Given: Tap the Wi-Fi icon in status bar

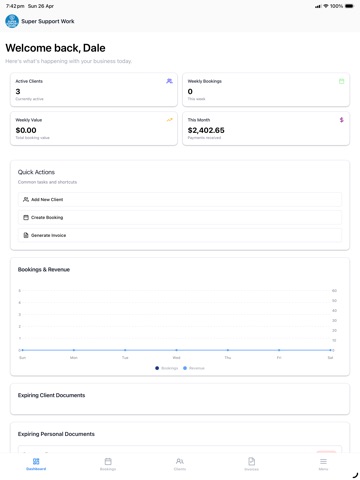Looking at the screenshot, I should (326, 6).
